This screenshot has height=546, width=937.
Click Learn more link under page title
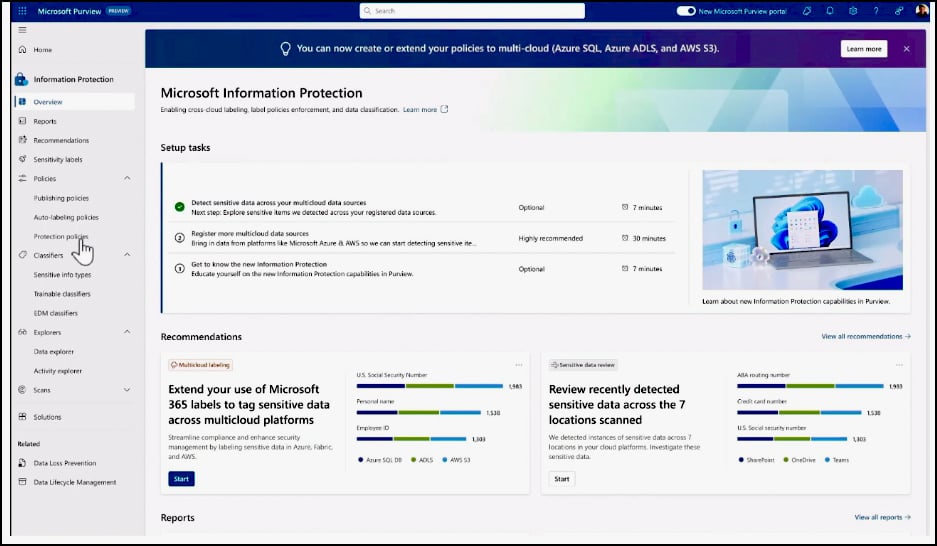[419, 110]
